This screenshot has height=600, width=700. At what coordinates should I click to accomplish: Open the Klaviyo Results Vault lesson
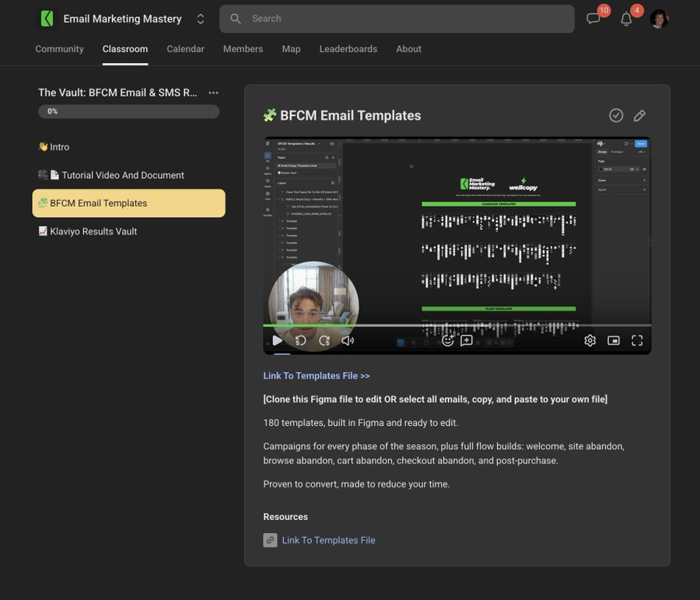pyautogui.click(x=128, y=232)
